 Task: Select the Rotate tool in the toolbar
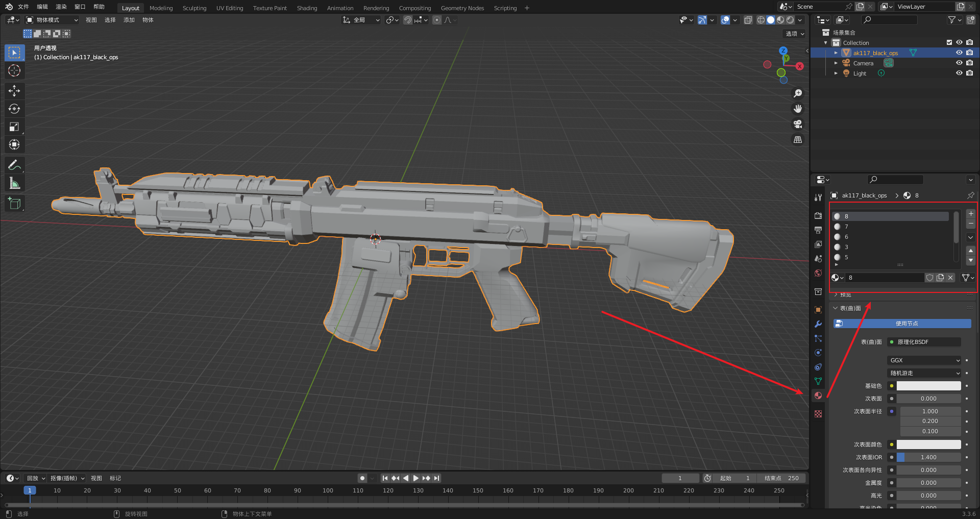tap(14, 109)
